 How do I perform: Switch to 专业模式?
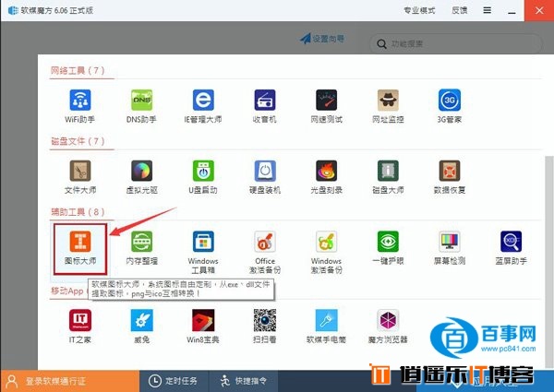(x=419, y=10)
